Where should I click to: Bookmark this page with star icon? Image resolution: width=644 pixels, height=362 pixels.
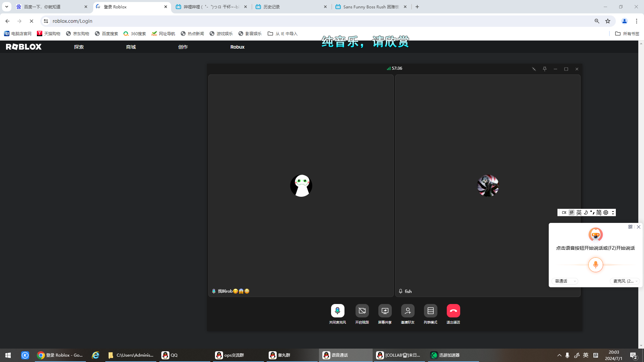point(608,21)
